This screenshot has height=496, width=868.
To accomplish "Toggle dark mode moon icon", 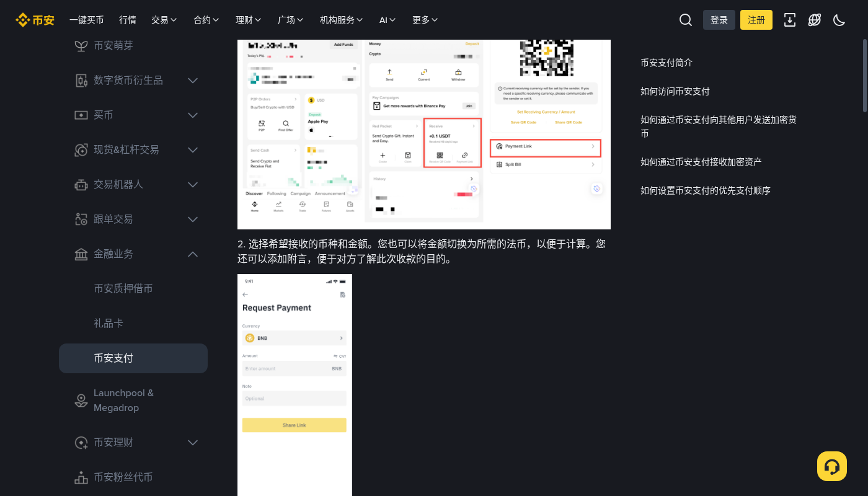I will 839,20.
